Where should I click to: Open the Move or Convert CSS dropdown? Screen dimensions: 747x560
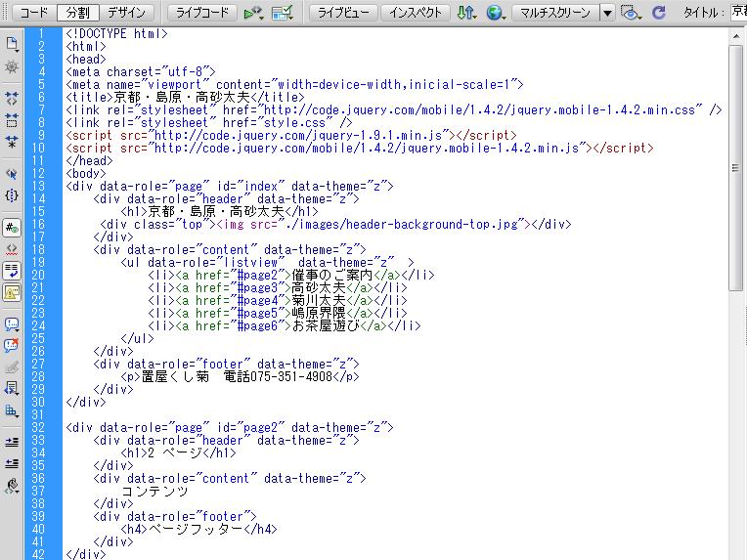coord(12,410)
